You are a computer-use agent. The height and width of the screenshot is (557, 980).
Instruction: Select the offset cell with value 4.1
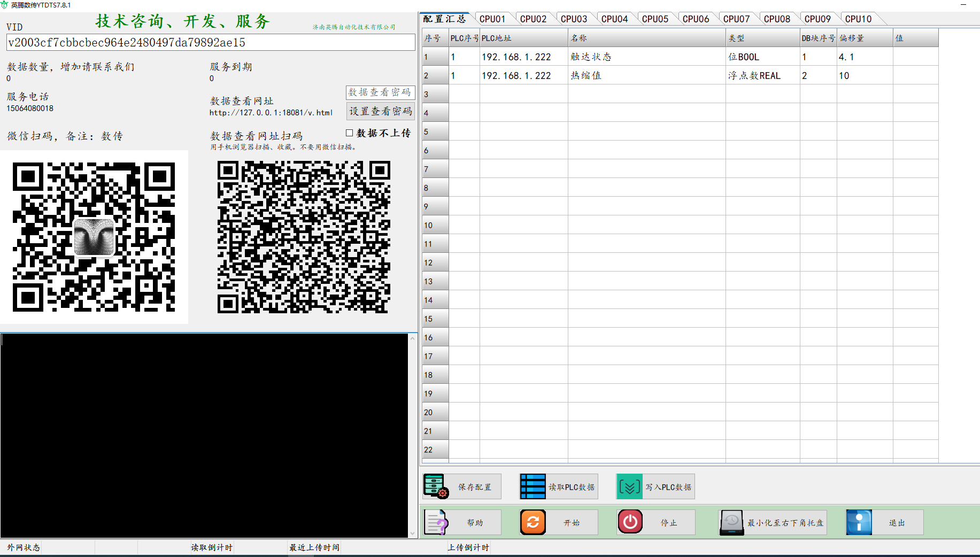(865, 57)
